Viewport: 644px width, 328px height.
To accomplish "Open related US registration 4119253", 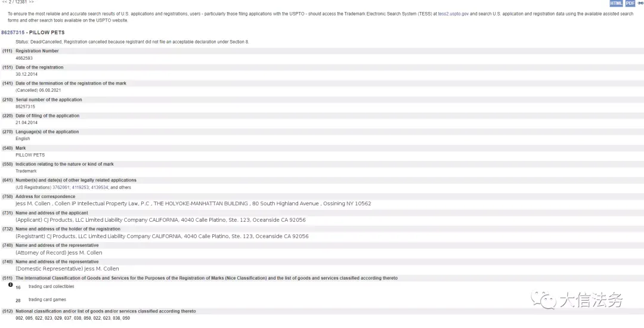I will (80, 188).
